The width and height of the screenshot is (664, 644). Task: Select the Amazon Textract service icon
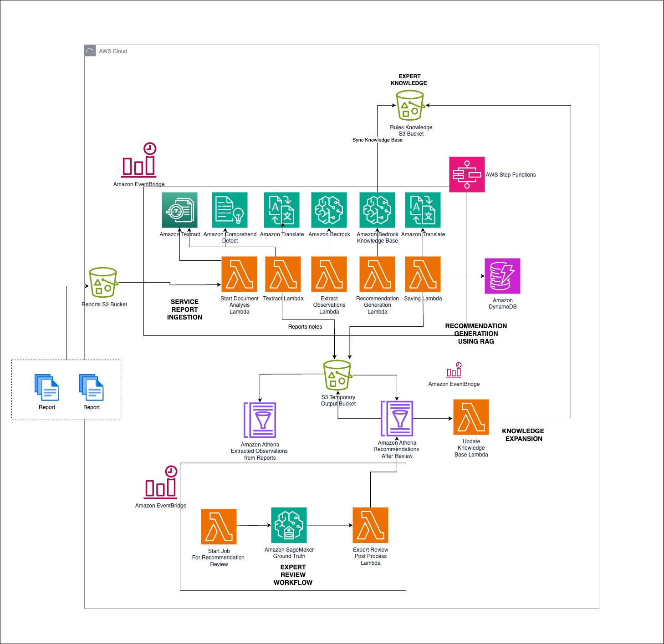179,210
